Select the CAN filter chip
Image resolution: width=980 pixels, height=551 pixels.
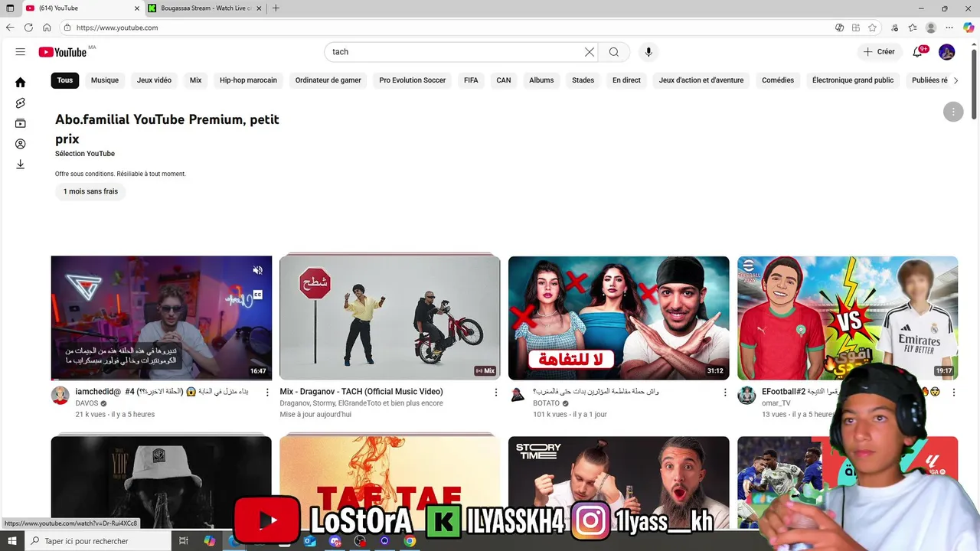pos(504,80)
